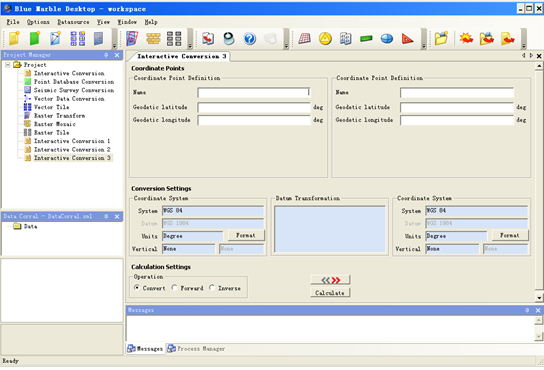This screenshot has height=370, width=544.
Task: Click the yellow circle triangle toolbar icon
Action: pyautogui.click(x=325, y=39)
